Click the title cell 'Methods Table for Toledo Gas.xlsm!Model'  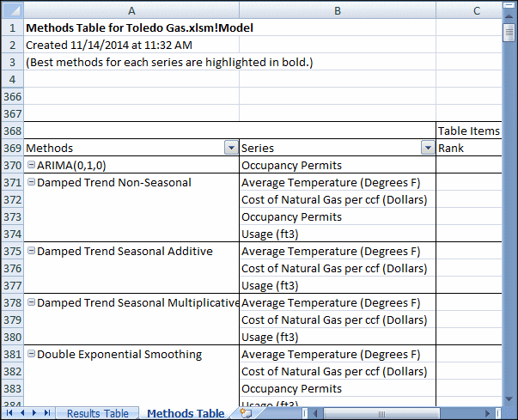pyautogui.click(x=139, y=27)
